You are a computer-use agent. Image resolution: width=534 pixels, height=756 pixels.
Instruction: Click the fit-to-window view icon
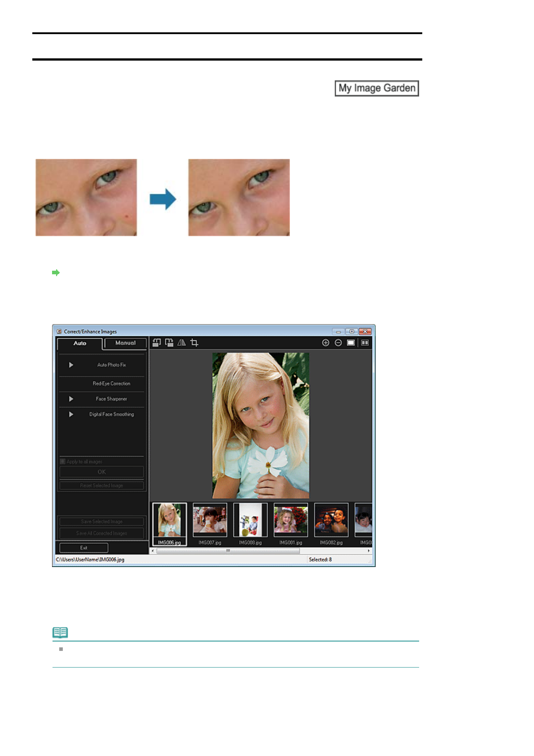351,343
